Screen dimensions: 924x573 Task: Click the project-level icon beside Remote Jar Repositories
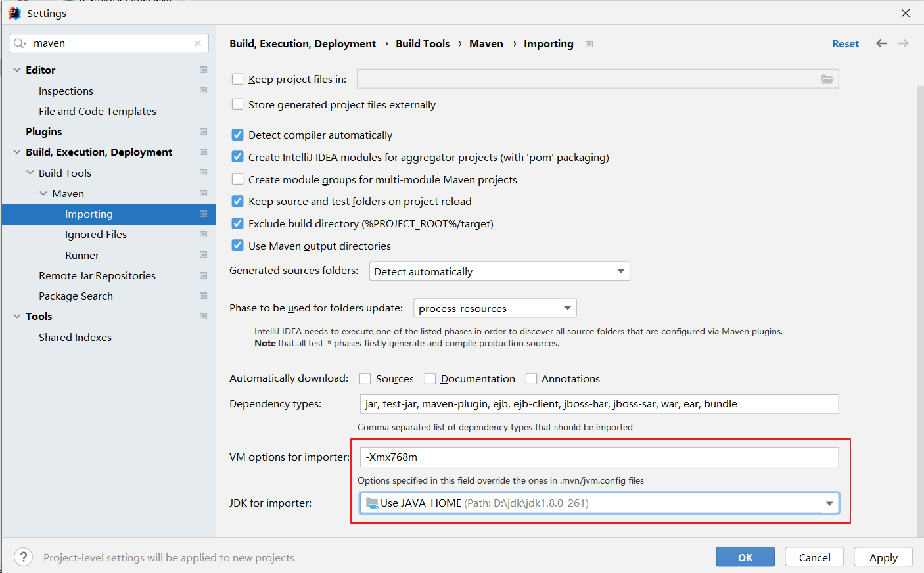204,275
